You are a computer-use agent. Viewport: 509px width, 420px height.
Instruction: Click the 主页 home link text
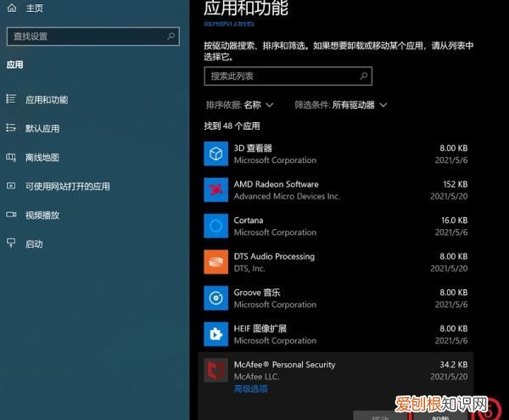point(35,8)
